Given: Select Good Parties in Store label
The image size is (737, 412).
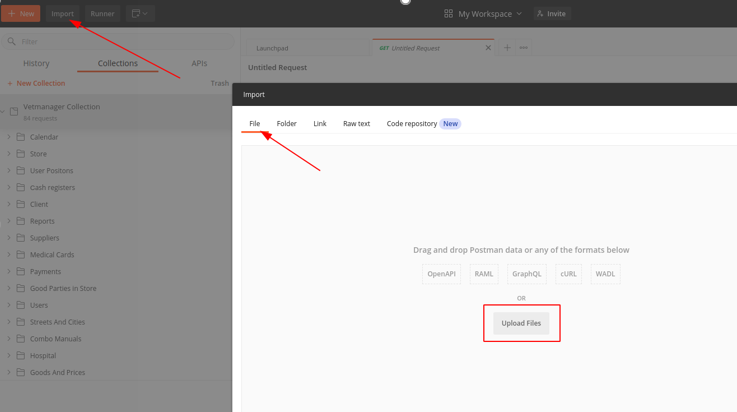Looking at the screenshot, I should tap(63, 288).
